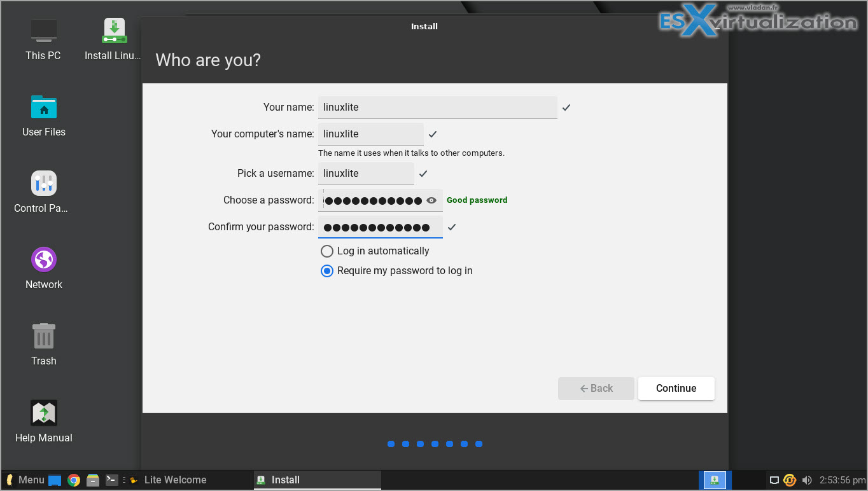Open the file manager from the taskbar

point(92,480)
